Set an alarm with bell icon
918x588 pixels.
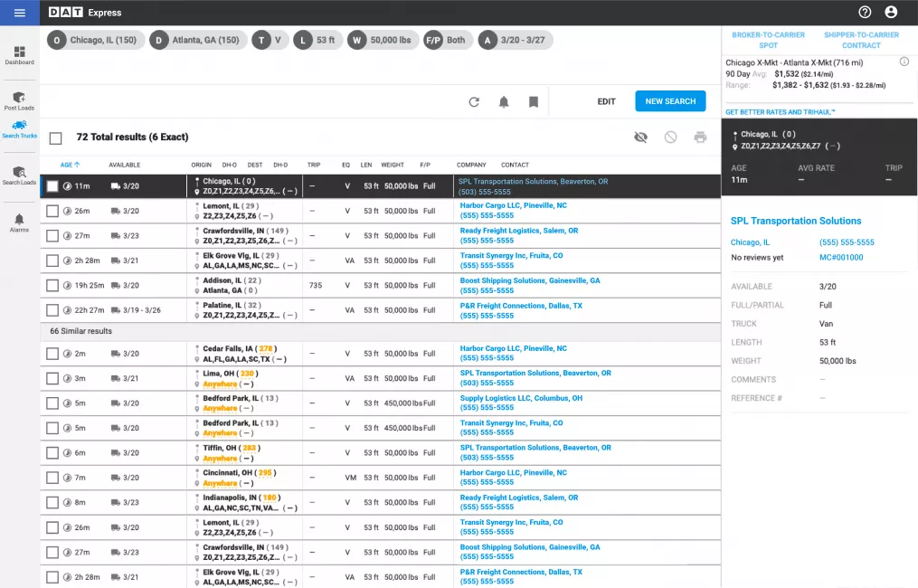[x=504, y=102]
